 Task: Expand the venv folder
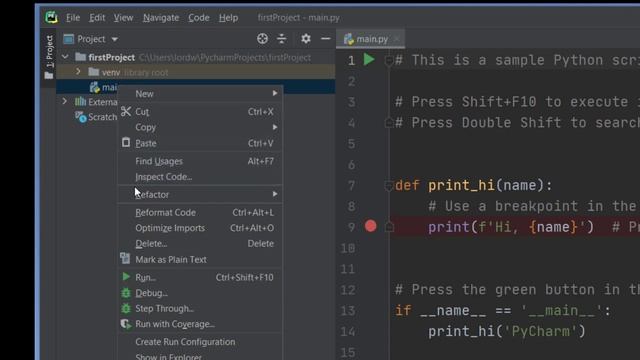coord(78,72)
